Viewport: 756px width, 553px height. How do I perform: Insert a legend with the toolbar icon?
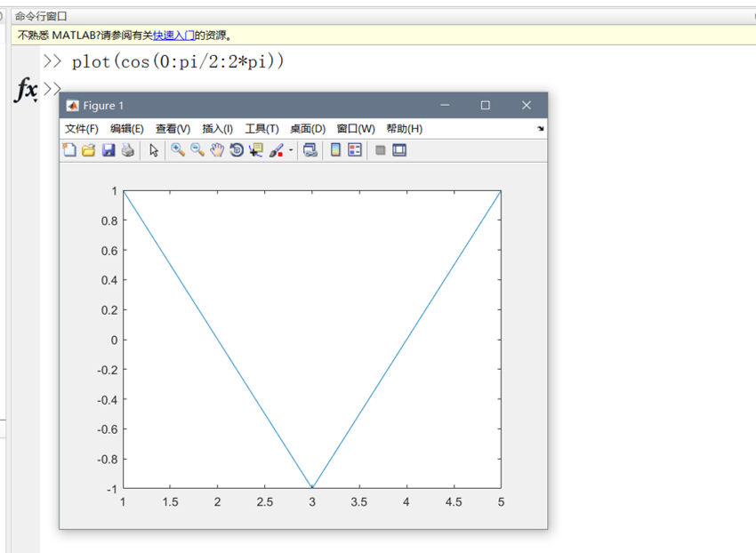[x=355, y=150]
